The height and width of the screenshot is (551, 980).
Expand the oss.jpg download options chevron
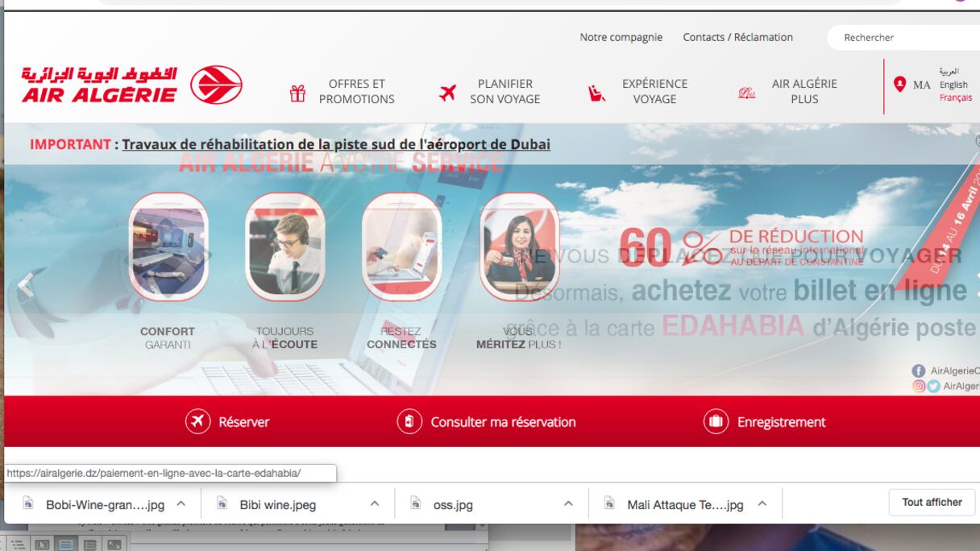(568, 503)
